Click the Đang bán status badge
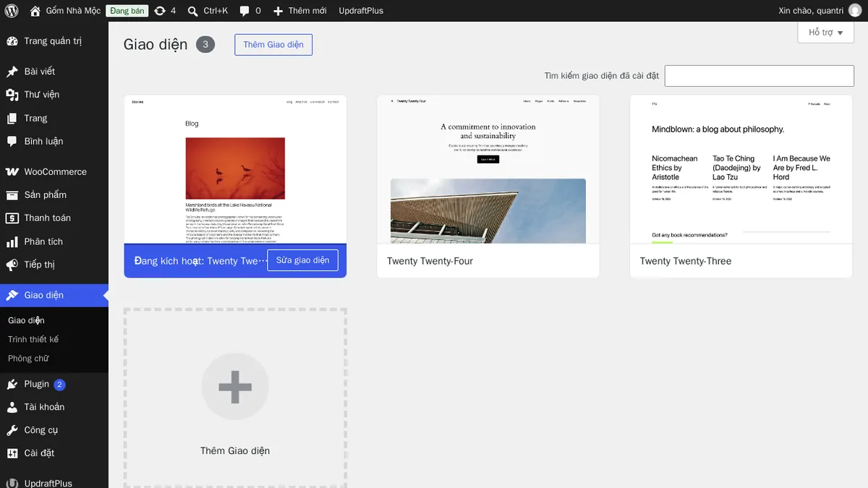The image size is (868, 488). click(127, 11)
